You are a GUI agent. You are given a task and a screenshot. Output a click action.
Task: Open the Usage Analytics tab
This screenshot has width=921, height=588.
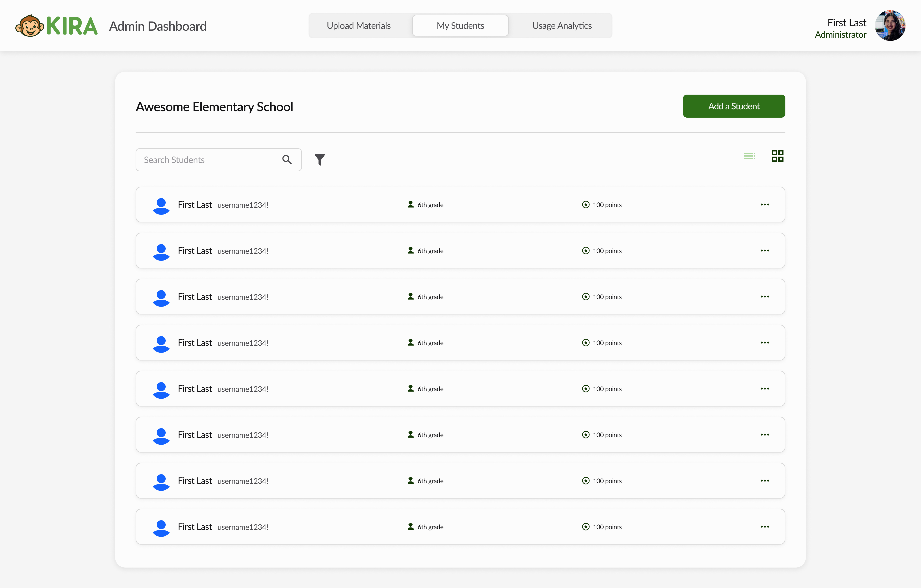click(562, 26)
